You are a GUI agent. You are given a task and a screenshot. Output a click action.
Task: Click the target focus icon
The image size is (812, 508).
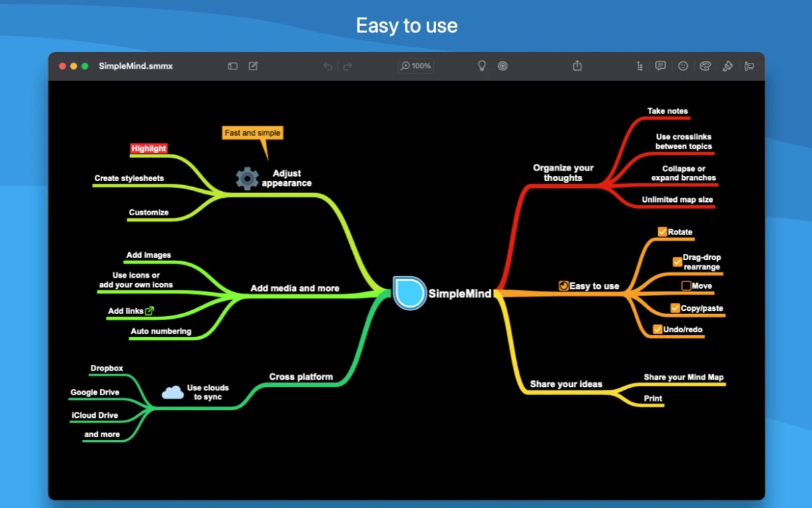(x=503, y=66)
